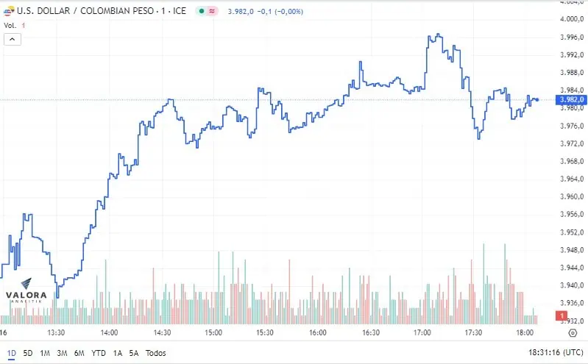Click the pink approximate-data indicator icon
This screenshot has height=364, width=588.
(212, 11)
